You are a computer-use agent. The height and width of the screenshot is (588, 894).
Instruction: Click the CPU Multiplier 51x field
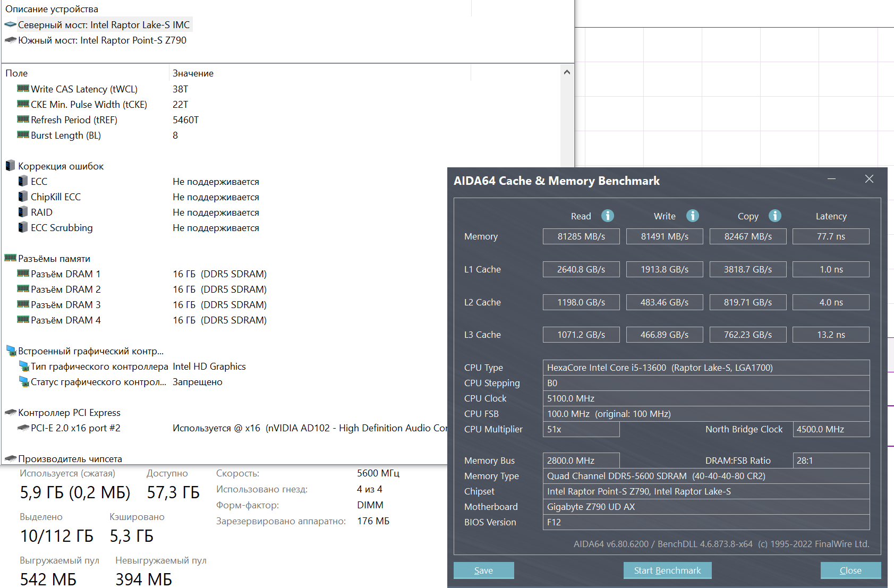(581, 429)
